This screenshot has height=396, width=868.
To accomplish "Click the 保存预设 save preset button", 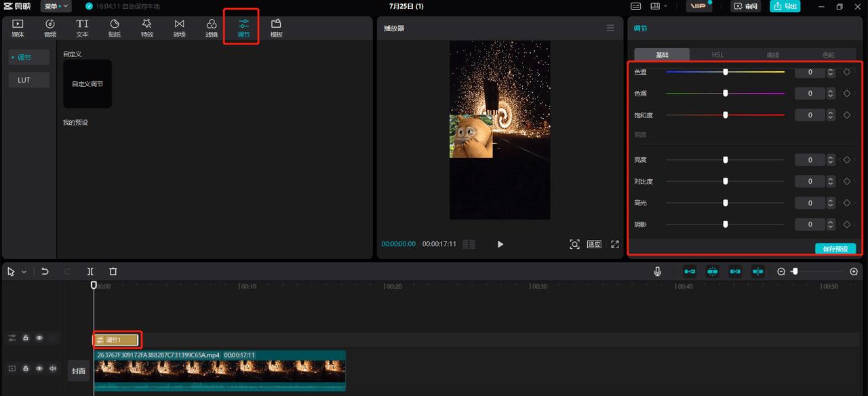I will pos(835,249).
